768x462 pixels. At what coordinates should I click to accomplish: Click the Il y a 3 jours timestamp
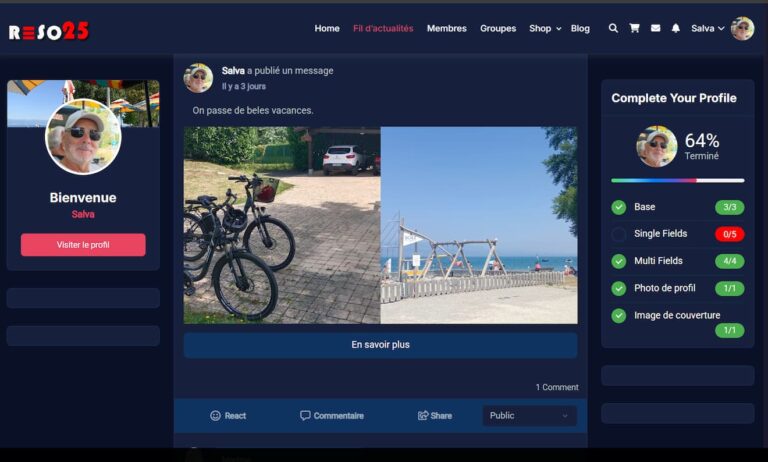(x=244, y=86)
